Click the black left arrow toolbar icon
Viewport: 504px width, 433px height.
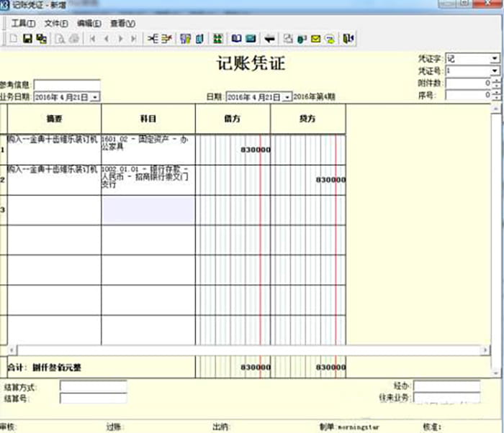tap(270, 38)
